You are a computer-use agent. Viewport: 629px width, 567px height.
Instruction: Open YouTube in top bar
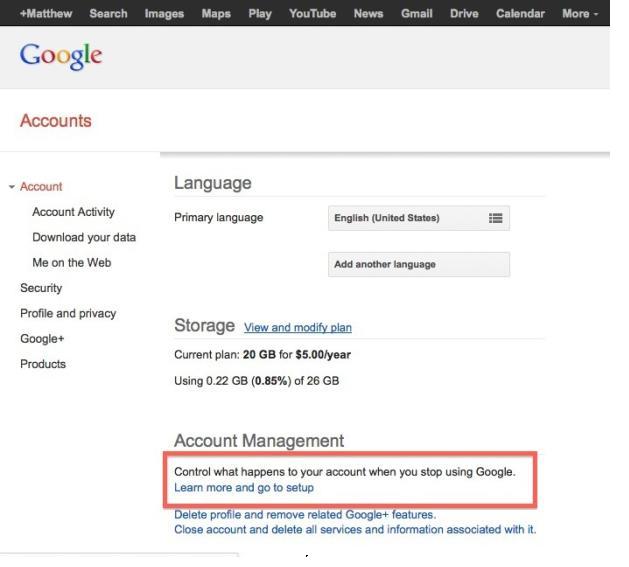point(312,14)
